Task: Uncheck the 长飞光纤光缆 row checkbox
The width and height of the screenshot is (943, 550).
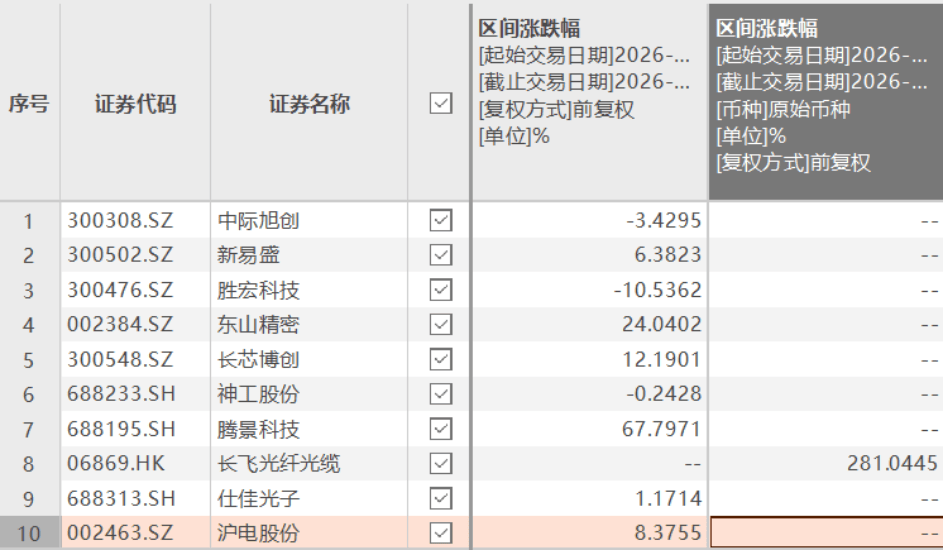Action: [x=440, y=463]
